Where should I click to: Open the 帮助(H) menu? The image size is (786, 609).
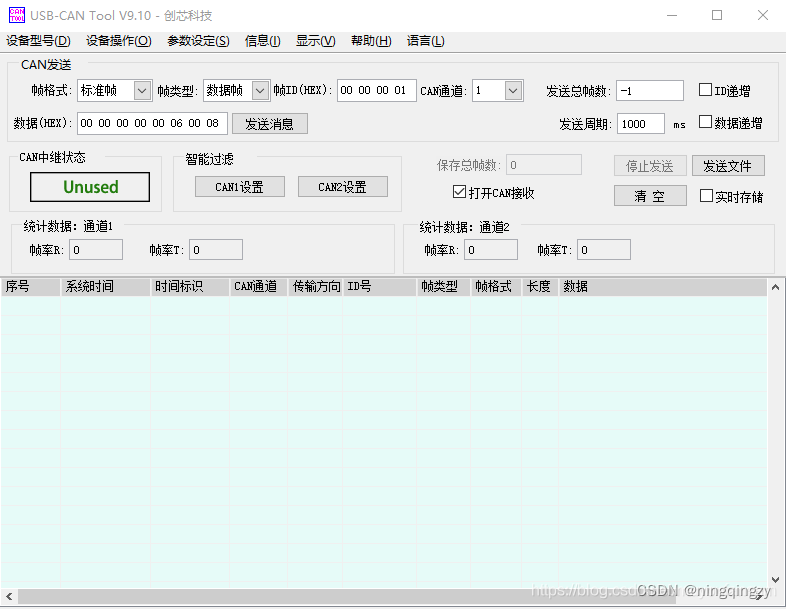point(371,41)
